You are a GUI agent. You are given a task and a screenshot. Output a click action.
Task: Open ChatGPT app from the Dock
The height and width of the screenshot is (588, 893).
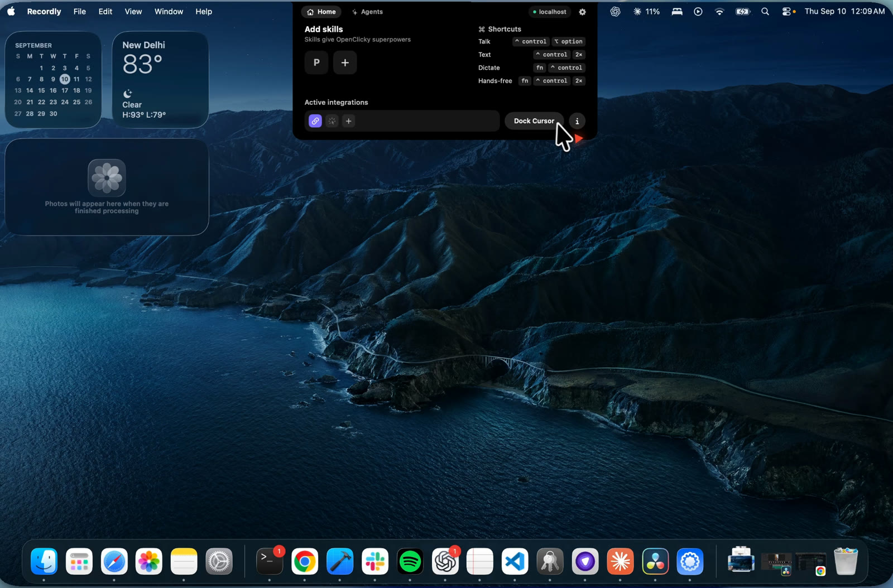[x=445, y=561]
